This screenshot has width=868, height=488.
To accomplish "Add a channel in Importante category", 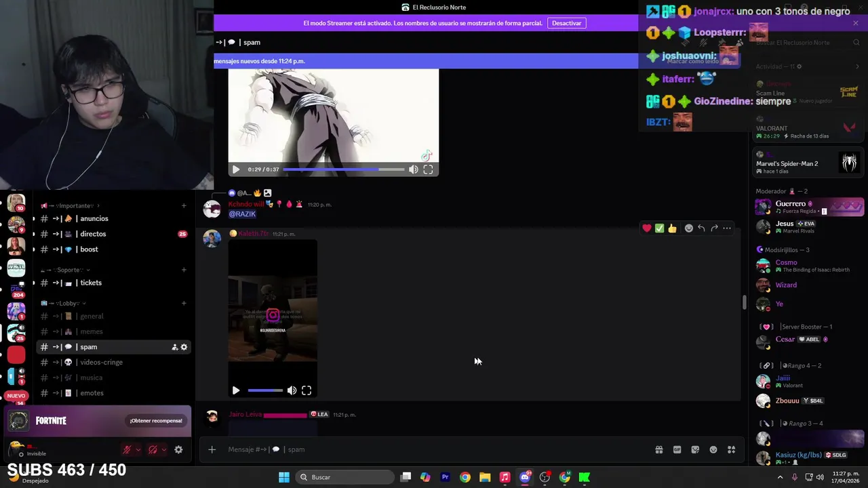I will click(x=184, y=205).
